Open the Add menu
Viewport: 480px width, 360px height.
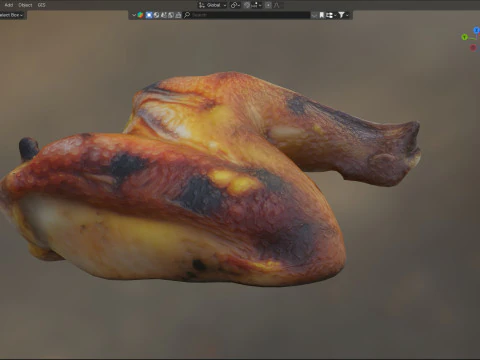pos(9,5)
